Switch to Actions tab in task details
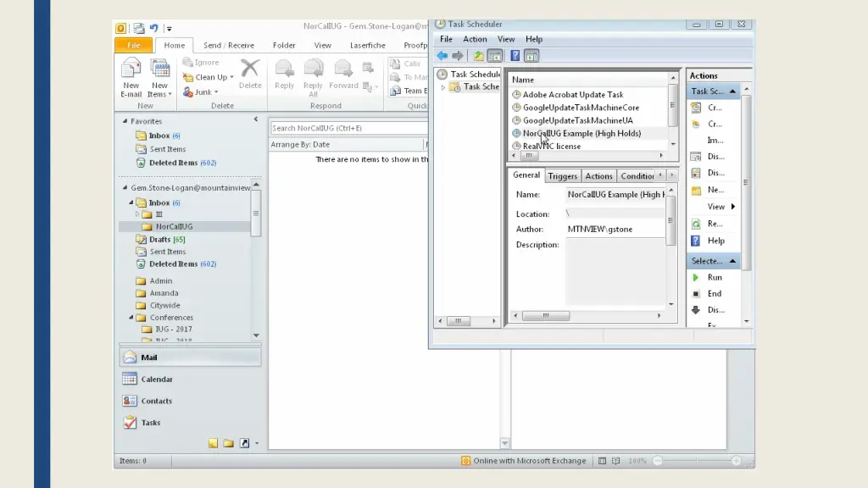Image resolution: width=868 pixels, height=488 pixels. (x=598, y=176)
